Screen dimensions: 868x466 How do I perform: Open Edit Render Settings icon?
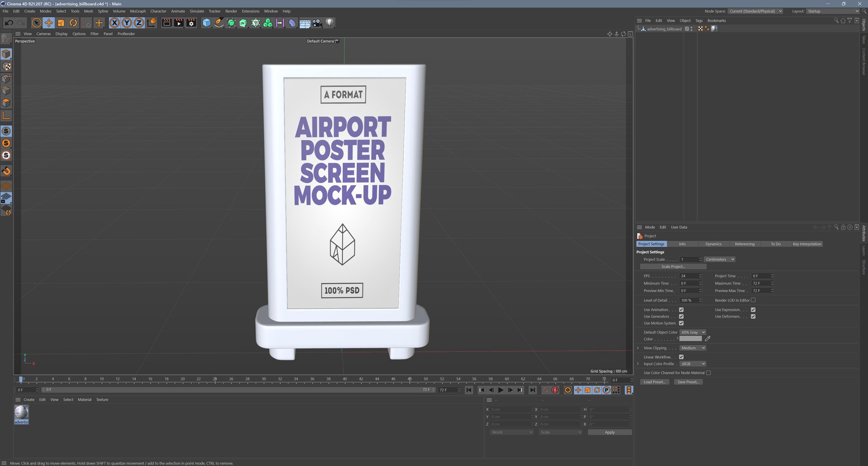click(x=191, y=23)
